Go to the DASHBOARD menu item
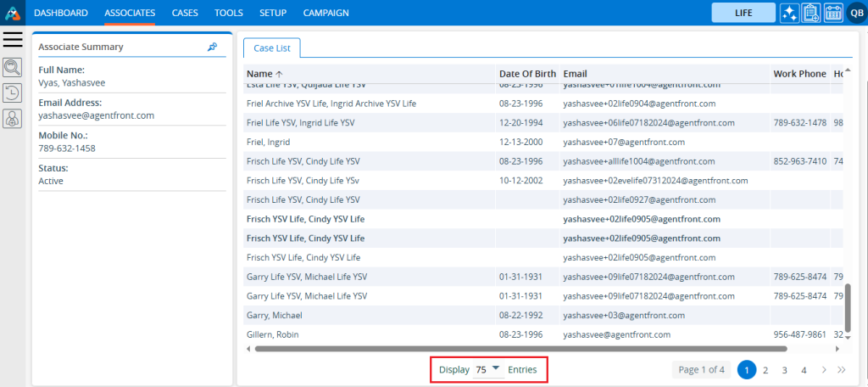 point(61,13)
